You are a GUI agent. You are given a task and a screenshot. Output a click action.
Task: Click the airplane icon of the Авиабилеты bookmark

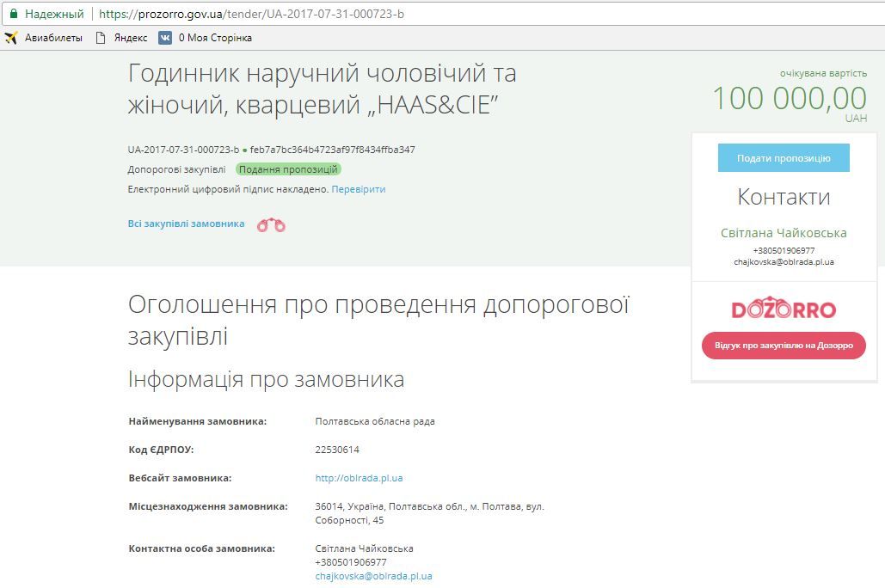[x=13, y=38]
